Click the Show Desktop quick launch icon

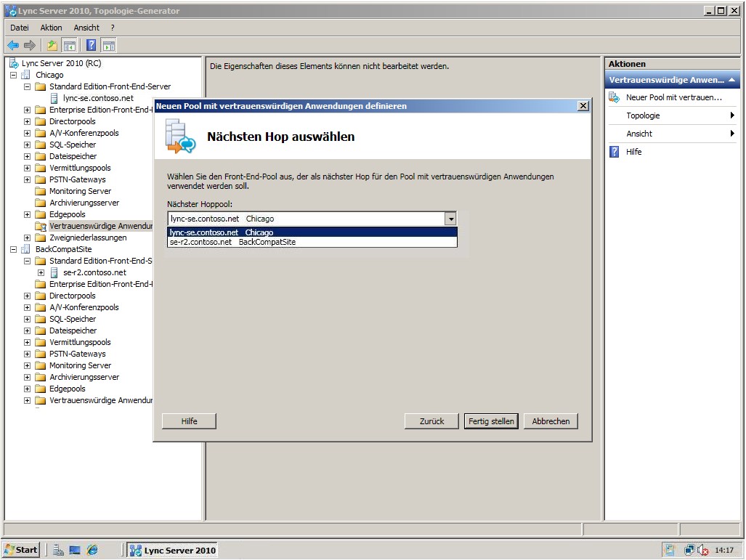(75, 550)
